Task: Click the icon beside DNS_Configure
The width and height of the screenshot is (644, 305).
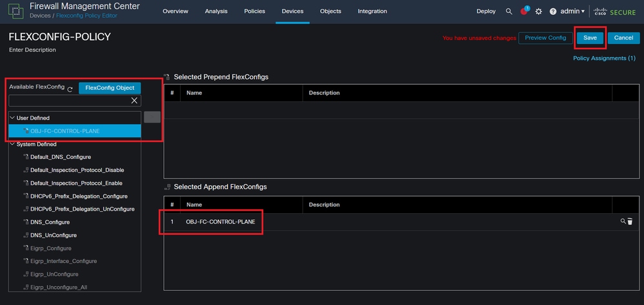Action: click(26, 222)
